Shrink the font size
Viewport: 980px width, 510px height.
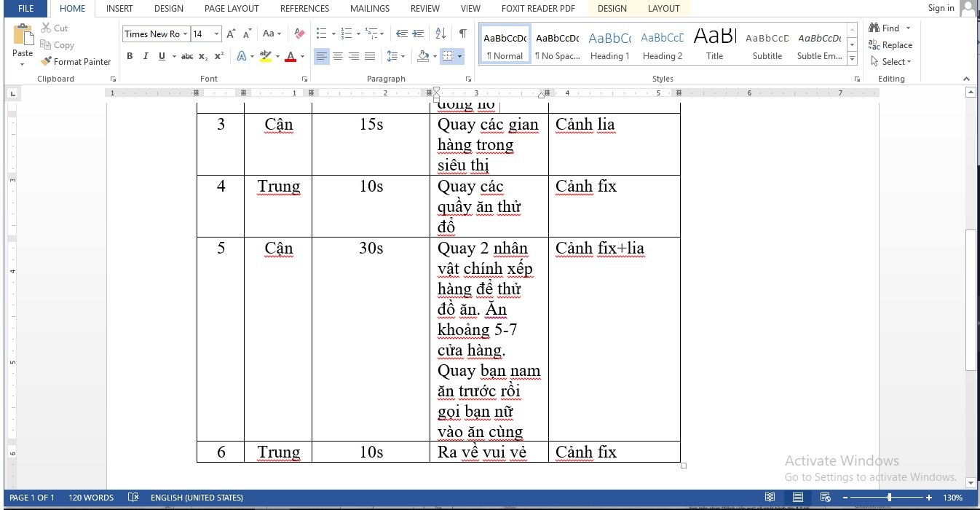tap(247, 34)
